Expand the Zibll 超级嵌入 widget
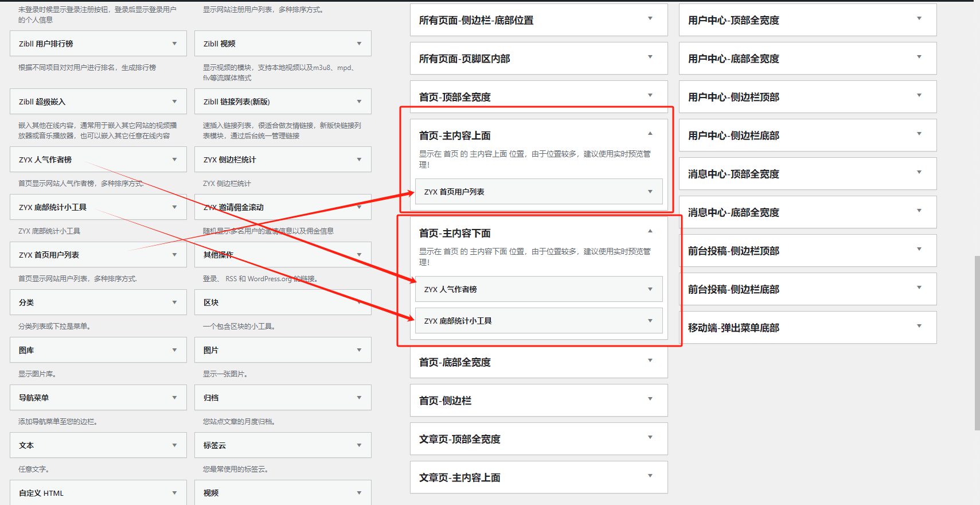This screenshot has width=980, height=505. (x=174, y=102)
